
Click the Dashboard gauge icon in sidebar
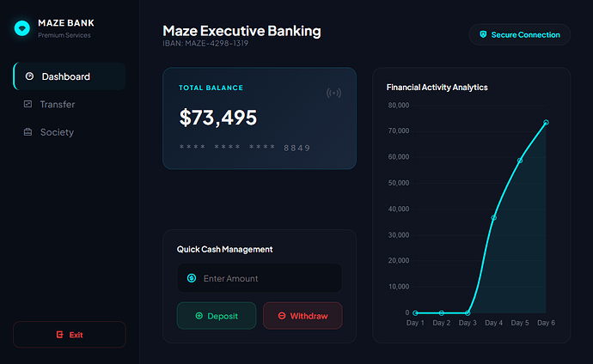pyautogui.click(x=29, y=76)
